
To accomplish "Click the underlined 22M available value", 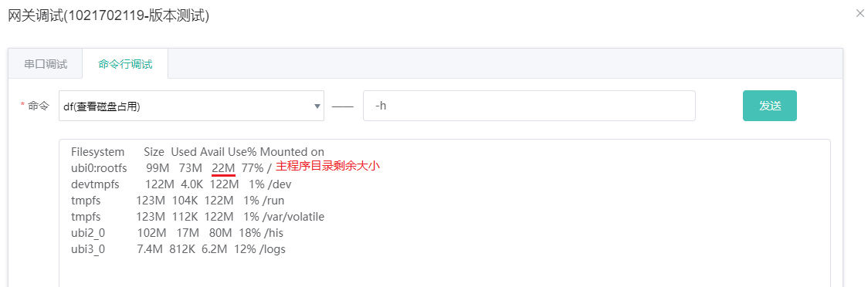I will [x=224, y=167].
